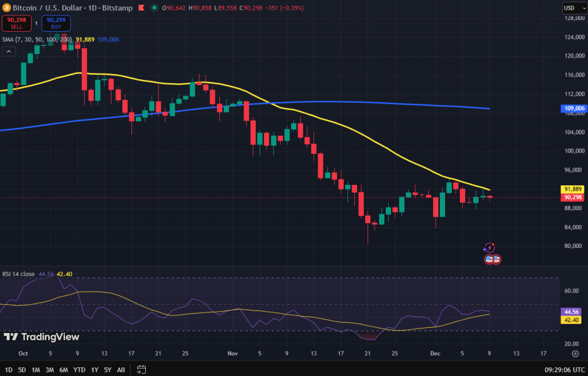
Task: Select the All time range
Action: click(x=121, y=370)
